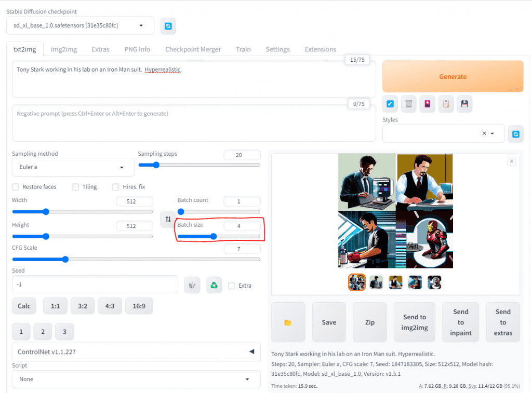Clear the Styles selection with the X
The image size is (532, 393).
coord(485,133)
